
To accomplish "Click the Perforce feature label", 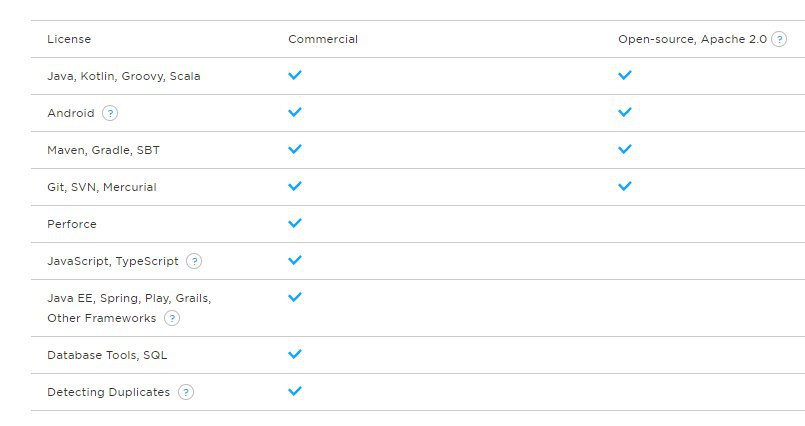I will pyautogui.click(x=72, y=224).
